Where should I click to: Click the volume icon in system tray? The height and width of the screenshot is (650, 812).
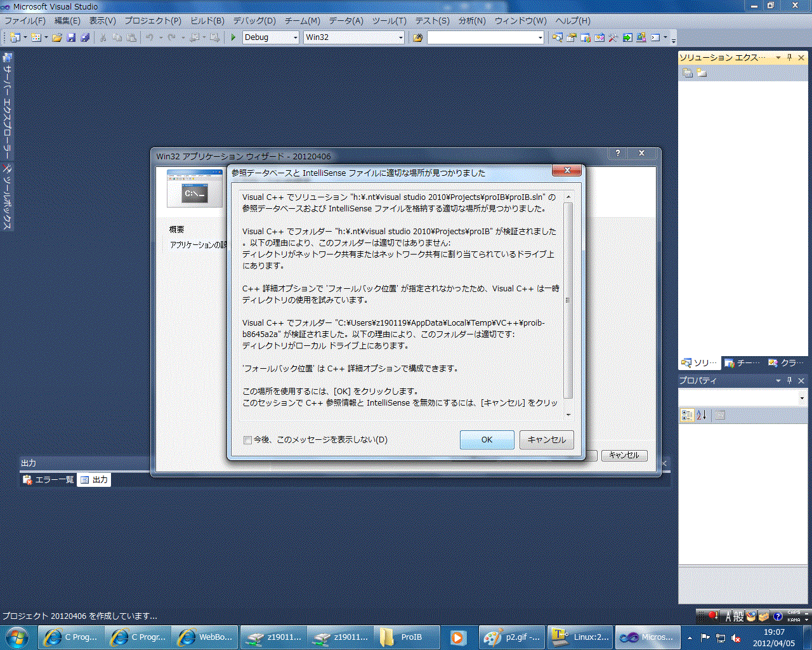click(x=737, y=637)
